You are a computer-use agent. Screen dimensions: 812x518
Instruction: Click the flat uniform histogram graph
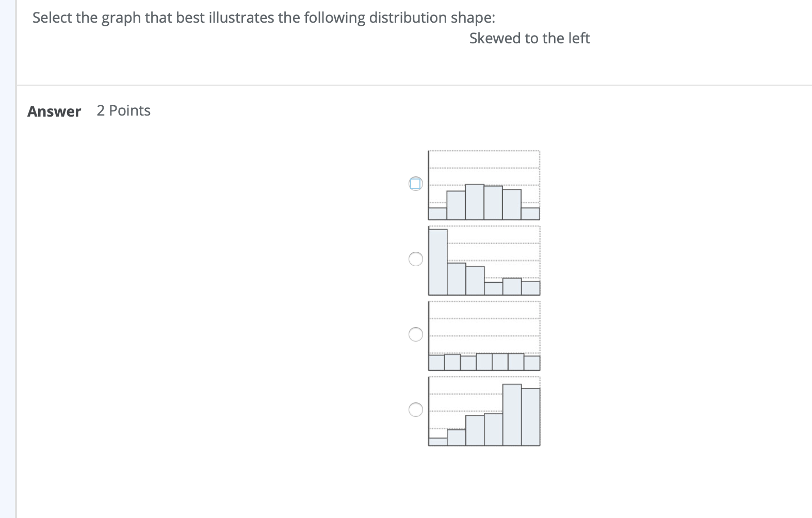pos(484,336)
